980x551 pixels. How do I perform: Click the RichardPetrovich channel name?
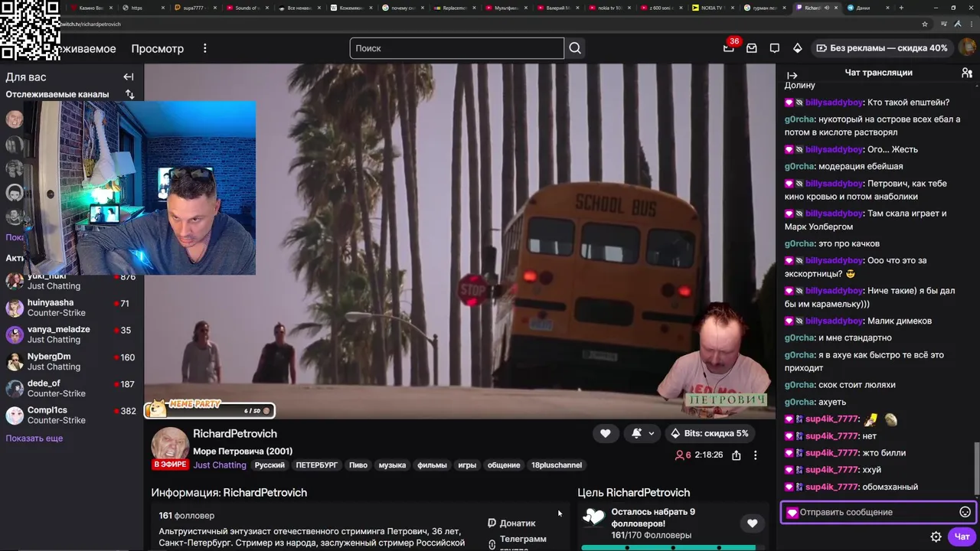coord(235,433)
